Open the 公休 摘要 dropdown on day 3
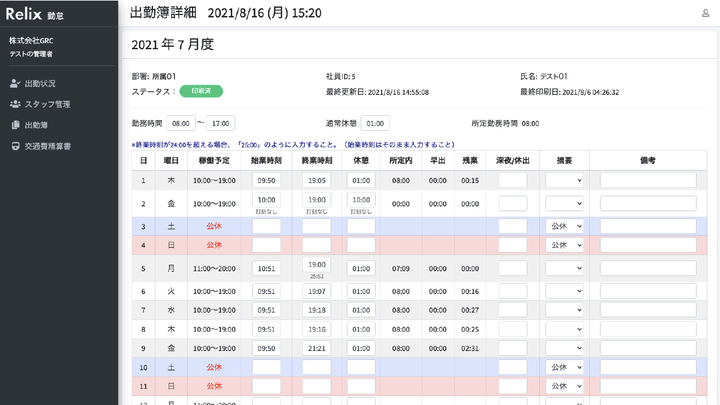 click(x=564, y=226)
